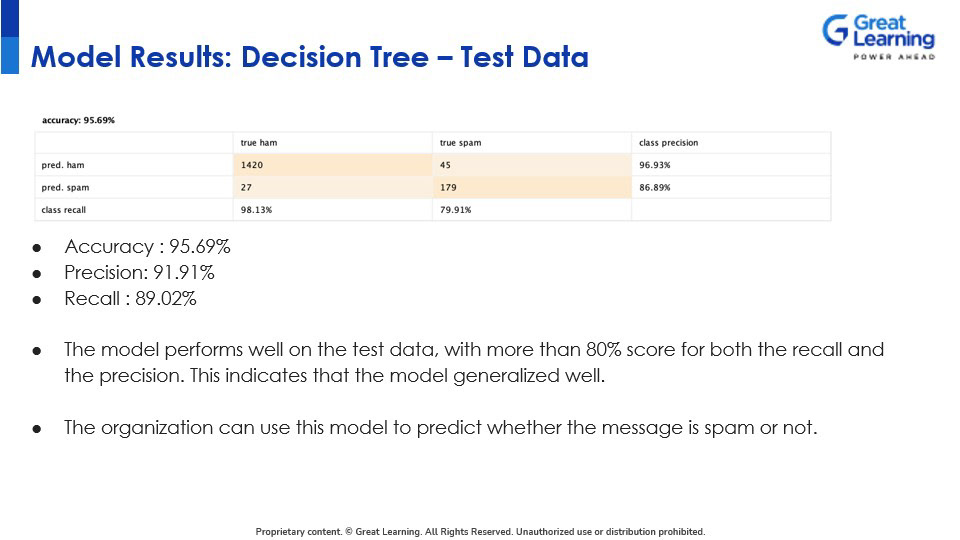Viewport: 960px width, 540px height.
Task: Click the 'accuracy: 95.69%' table heading
Action: tap(79, 120)
